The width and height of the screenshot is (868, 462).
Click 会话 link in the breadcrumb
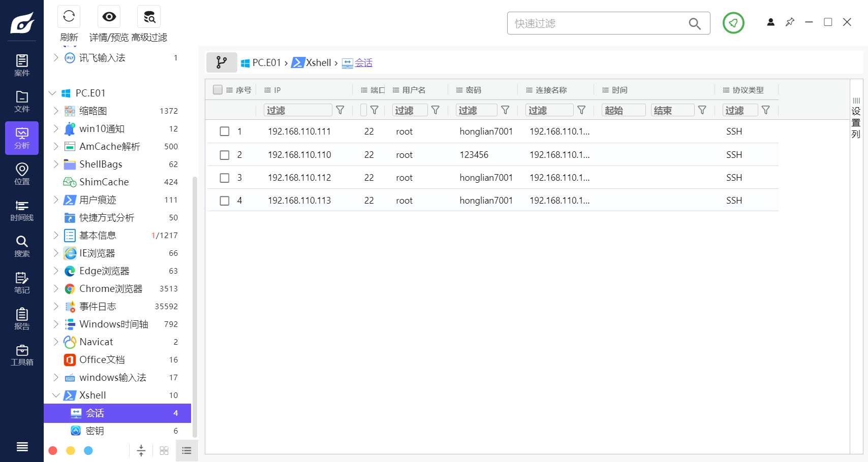[x=363, y=62]
